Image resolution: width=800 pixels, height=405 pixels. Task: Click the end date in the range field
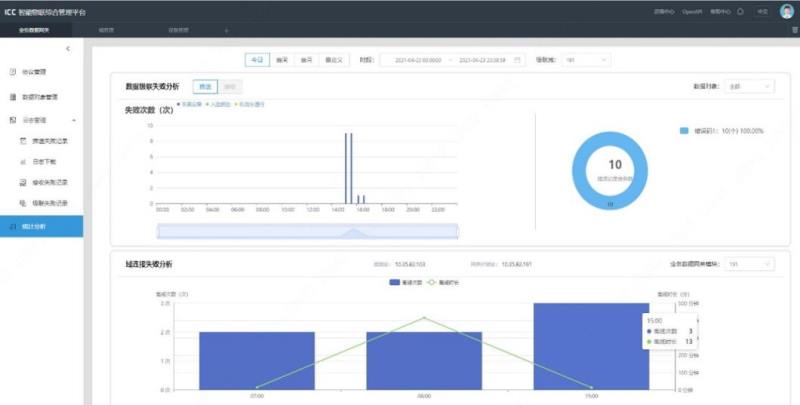(482, 60)
